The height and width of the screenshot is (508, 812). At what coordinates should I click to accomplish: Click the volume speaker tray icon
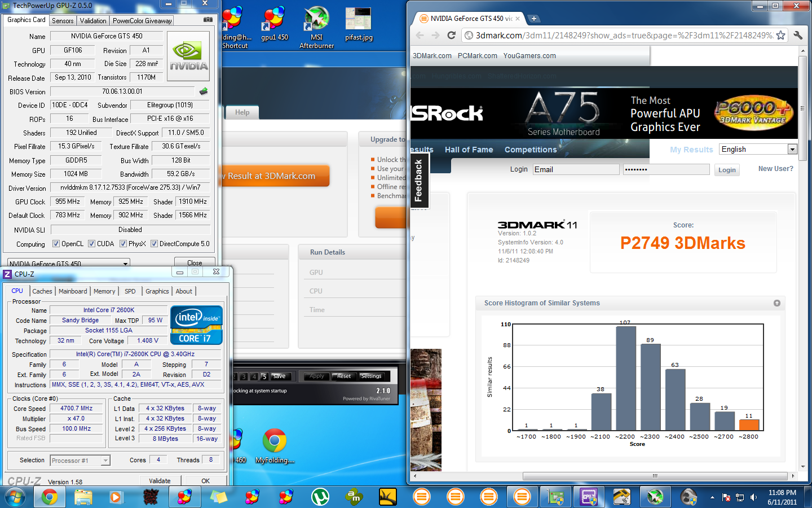[x=753, y=497]
